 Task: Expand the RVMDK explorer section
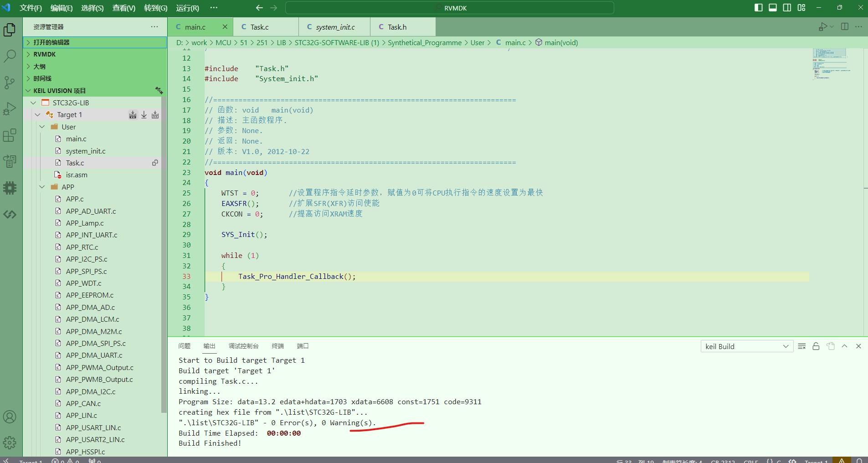point(44,54)
